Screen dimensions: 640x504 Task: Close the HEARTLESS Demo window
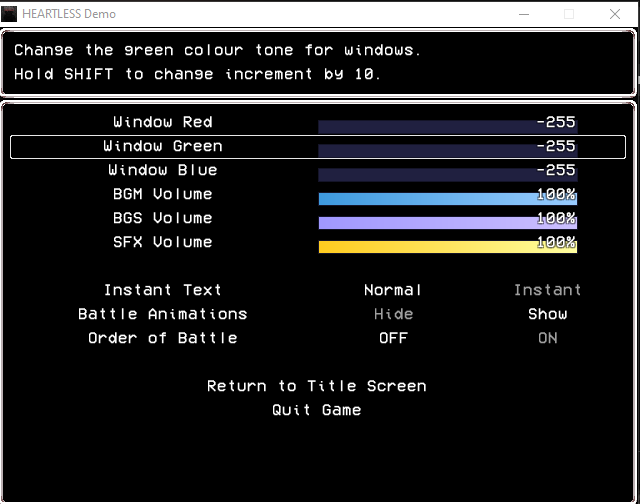615,14
